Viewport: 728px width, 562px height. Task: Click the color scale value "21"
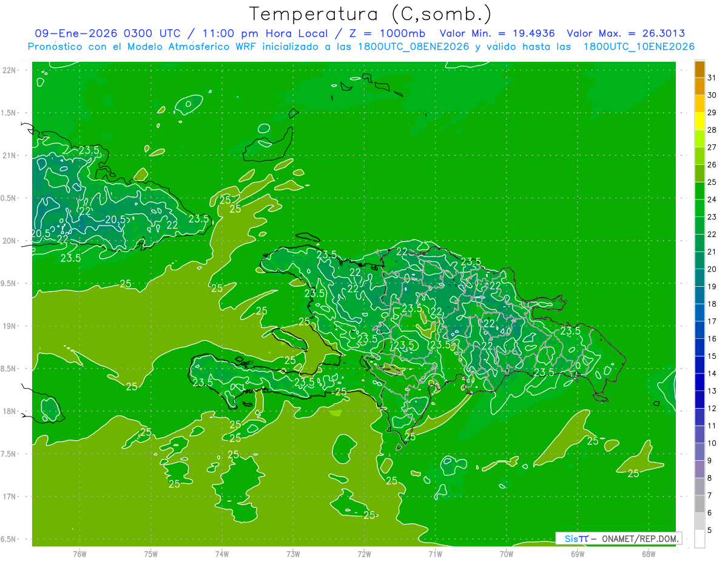712,252
